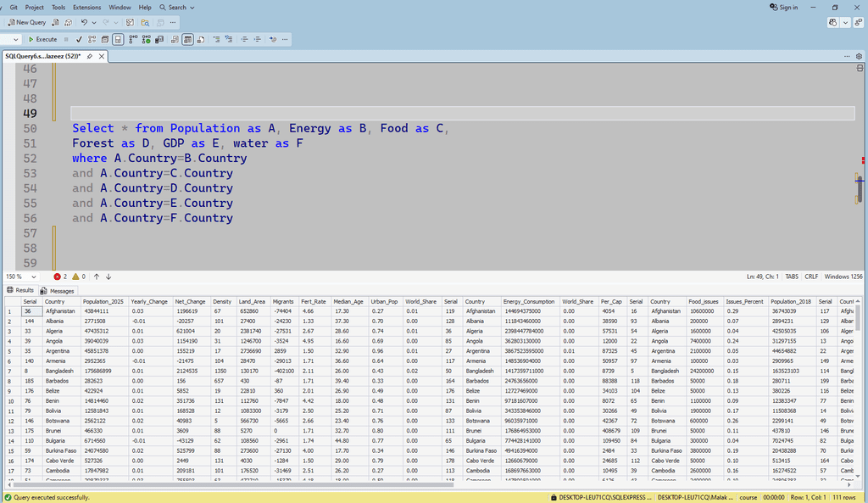Screen dimensions: 868x503
Task: Switch to the Messages tab
Action: click(58, 291)
